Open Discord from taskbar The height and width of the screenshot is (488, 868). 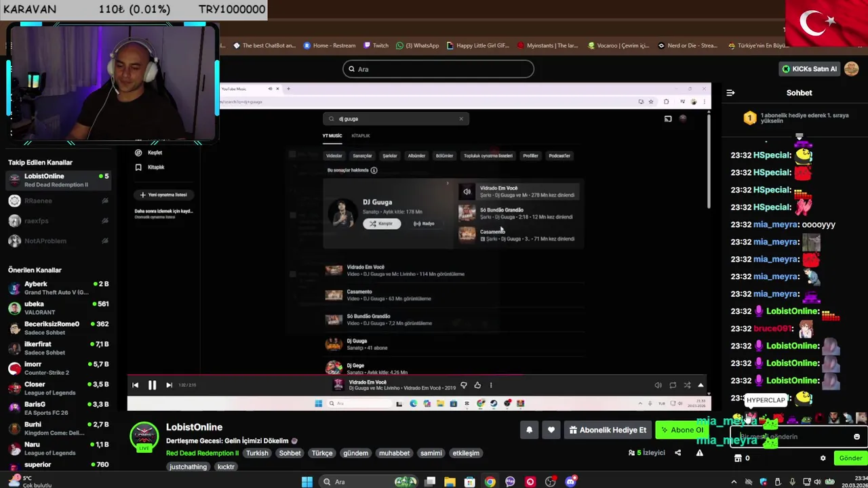click(x=570, y=482)
